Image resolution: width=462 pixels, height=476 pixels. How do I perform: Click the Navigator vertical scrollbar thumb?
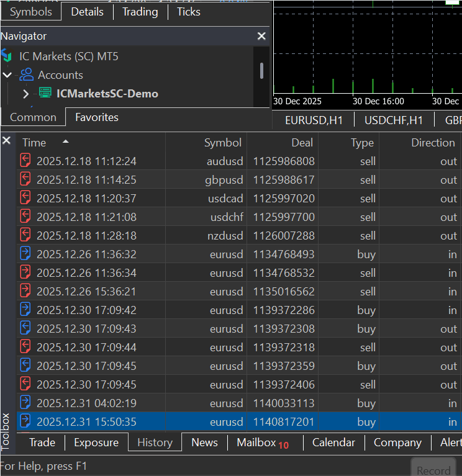click(261, 71)
